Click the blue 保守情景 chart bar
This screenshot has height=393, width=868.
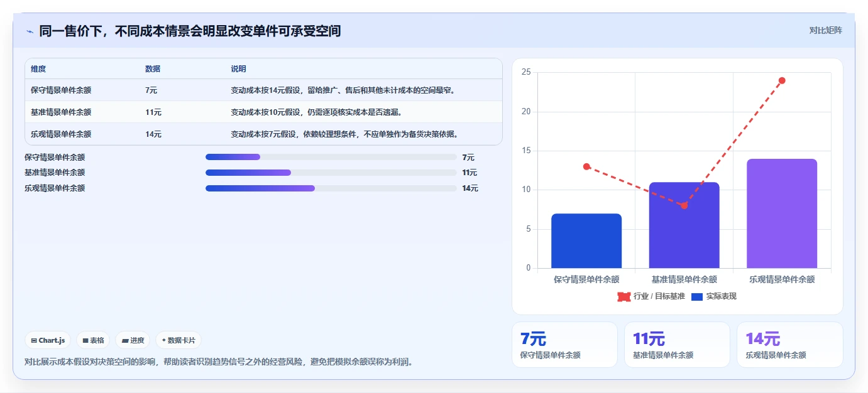point(586,241)
